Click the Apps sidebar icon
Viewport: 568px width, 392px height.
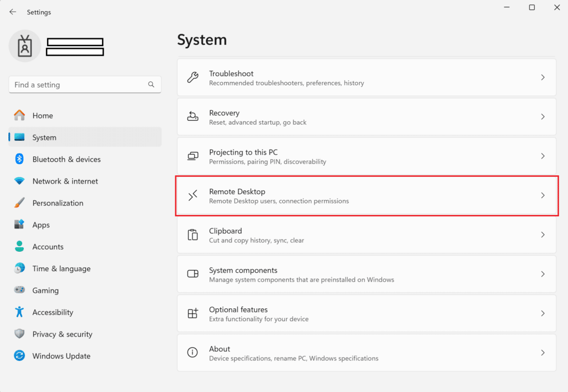pos(20,225)
